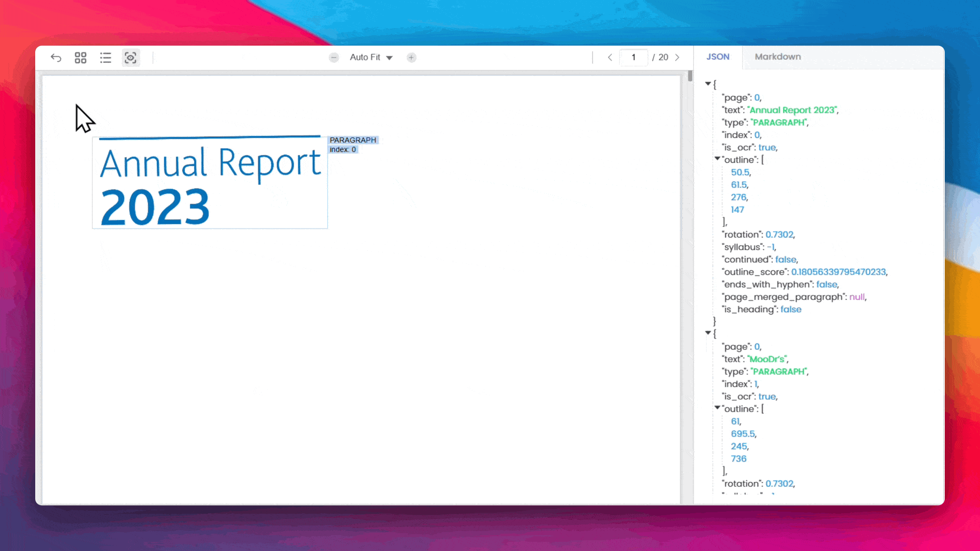The height and width of the screenshot is (551, 980).
Task: Go to the next page arrow
Action: [x=677, y=58]
